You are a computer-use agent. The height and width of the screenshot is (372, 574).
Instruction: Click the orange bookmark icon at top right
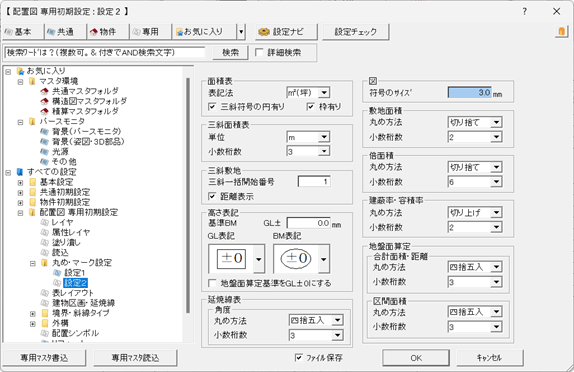coord(561,31)
